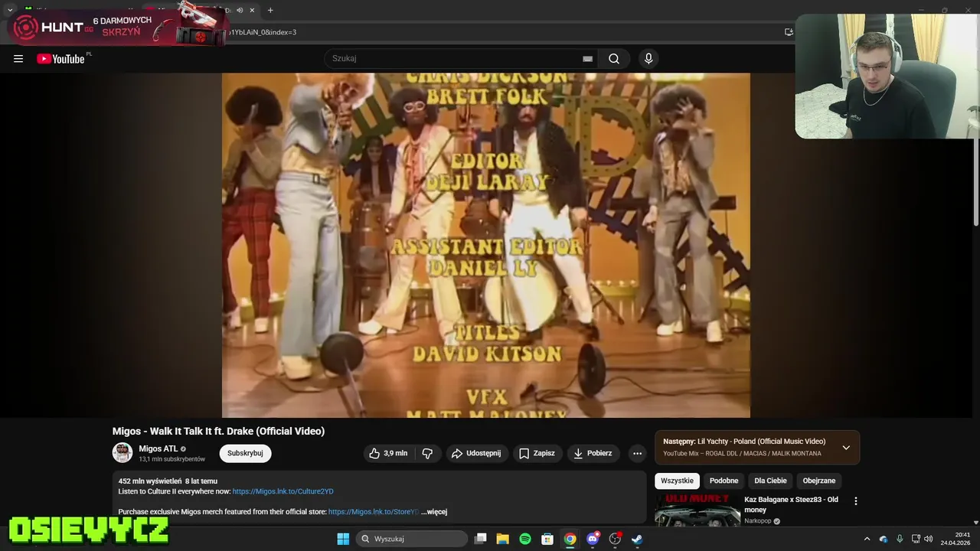Open Kaz Bałagane x Steez83 video title
The height and width of the screenshot is (551, 980).
[791, 504]
